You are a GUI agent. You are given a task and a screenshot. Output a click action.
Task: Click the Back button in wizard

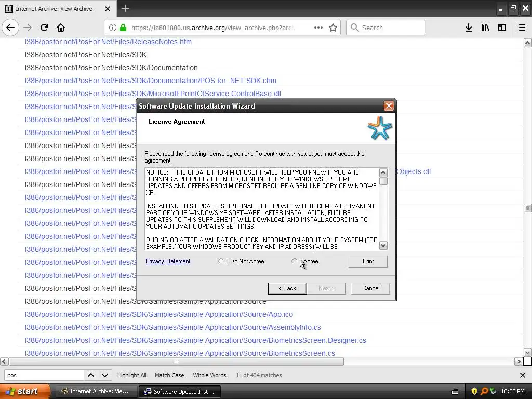287,288
